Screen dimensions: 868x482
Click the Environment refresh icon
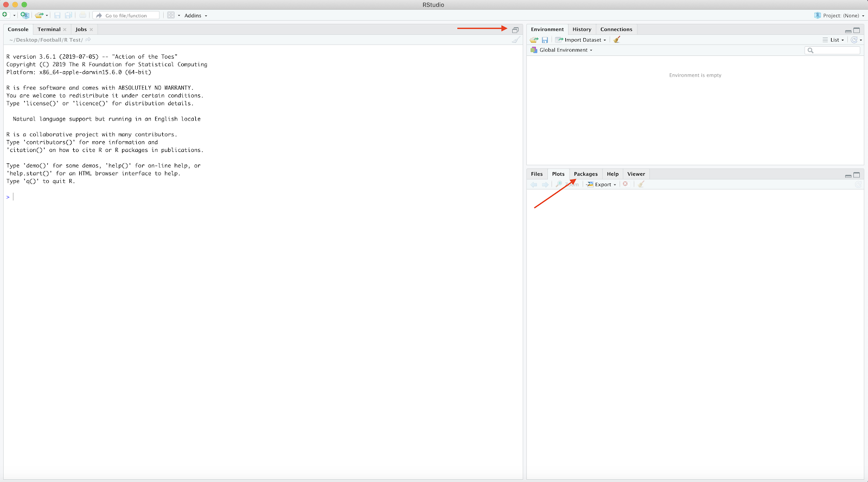coord(854,40)
